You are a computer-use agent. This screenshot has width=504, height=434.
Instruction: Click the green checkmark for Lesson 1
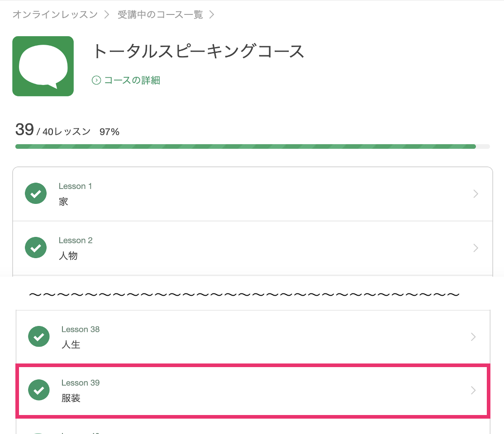coord(36,193)
